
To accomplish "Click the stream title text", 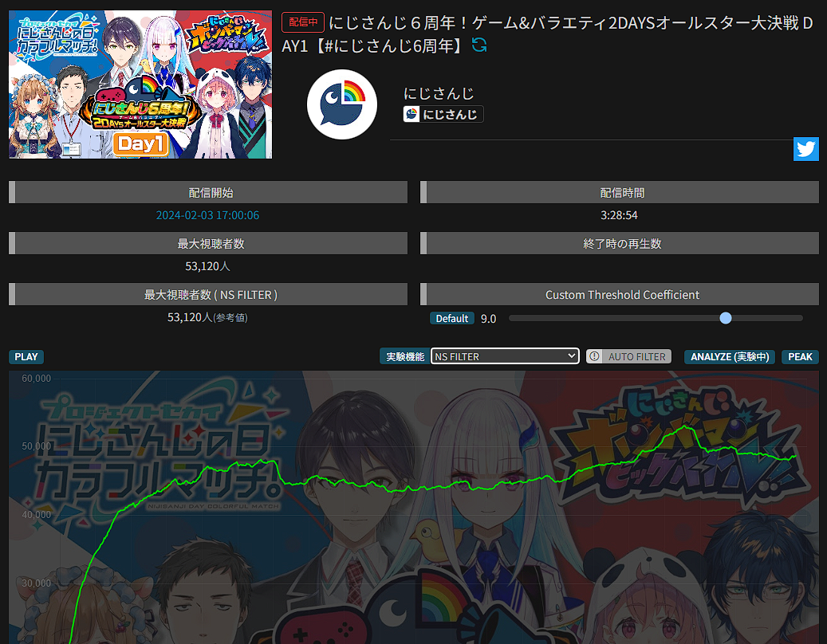I will (x=547, y=34).
